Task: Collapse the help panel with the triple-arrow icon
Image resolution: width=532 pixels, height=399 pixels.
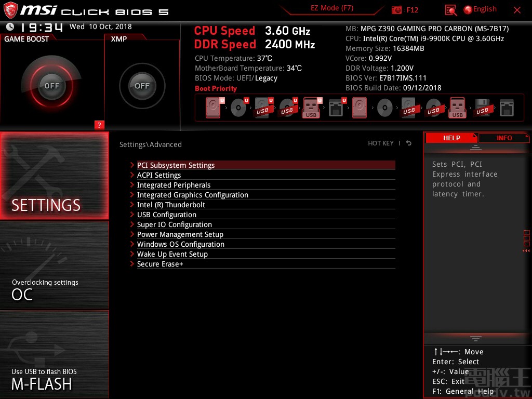Action: coord(526,251)
